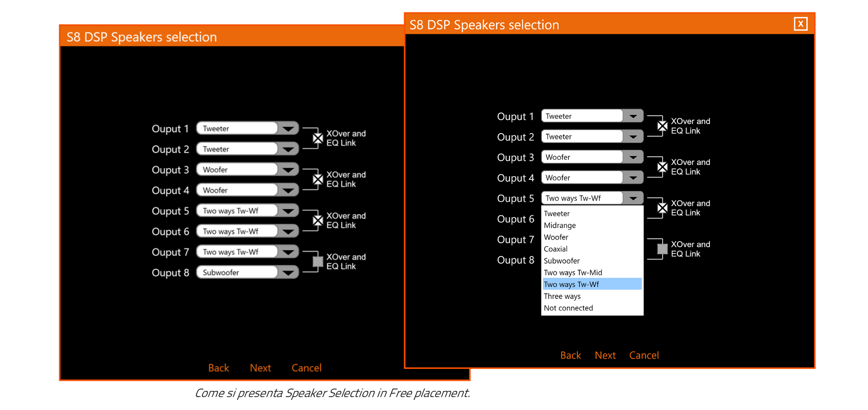Enable XOver EQ Link for outputs 7-8 in left dialog
The width and height of the screenshot is (868, 410).
[x=317, y=262]
